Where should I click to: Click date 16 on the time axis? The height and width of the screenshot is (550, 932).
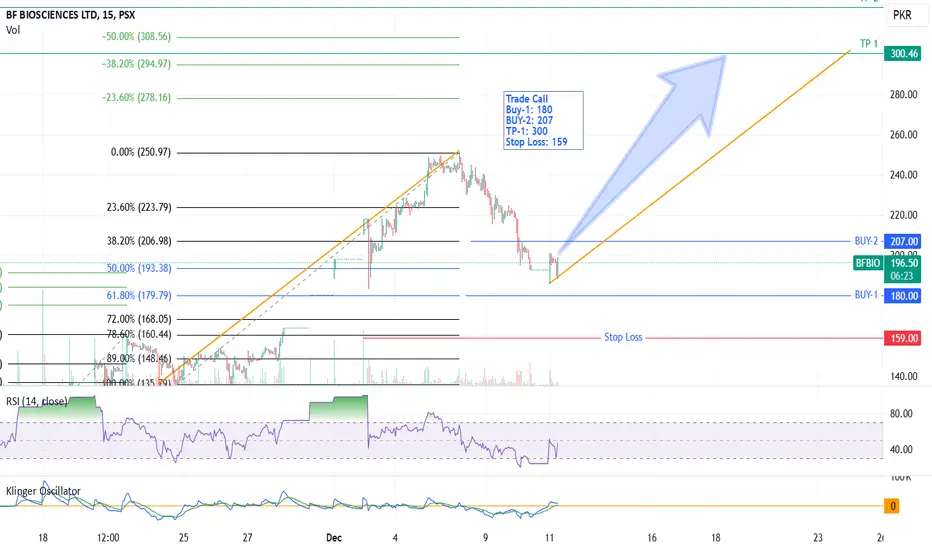(652, 538)
